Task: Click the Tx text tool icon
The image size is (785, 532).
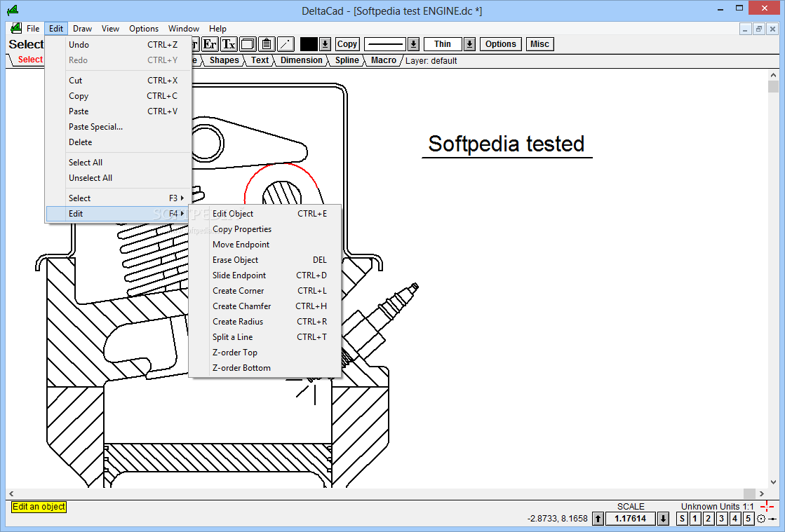Action: coord(229,44)
